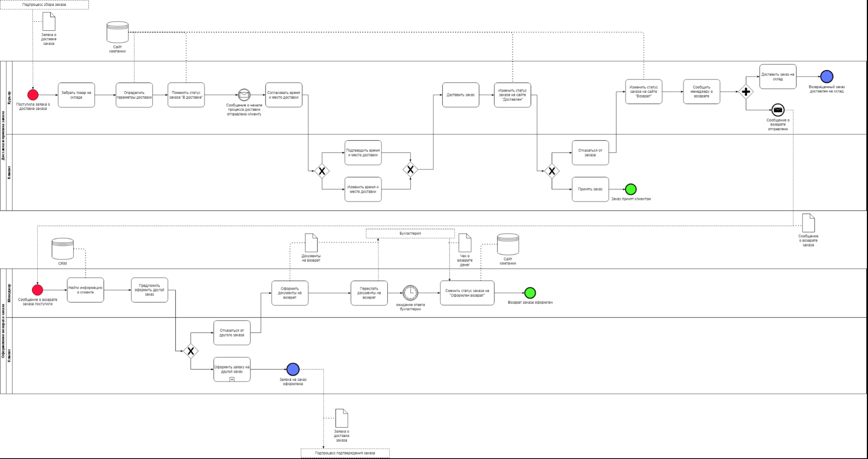Select the CRM data store cylinder
The width and height of the screenshot is (868, 459).
click(63, 249)
